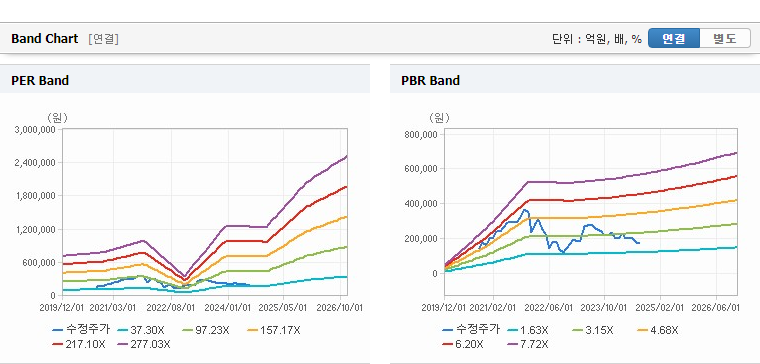Click the 217.10X legend entry
Viewport: 760px width, 364px height.
click(78, 344)
